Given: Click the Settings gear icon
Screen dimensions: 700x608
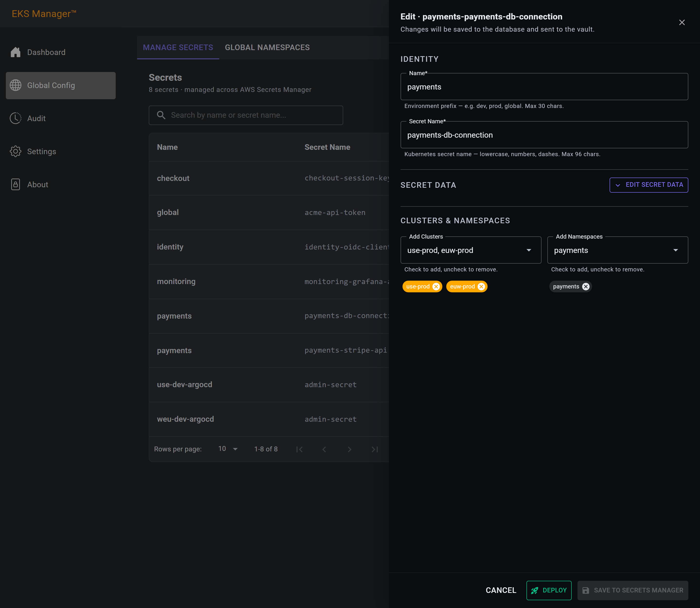Looking at the screenshot, I should [16, 151].
